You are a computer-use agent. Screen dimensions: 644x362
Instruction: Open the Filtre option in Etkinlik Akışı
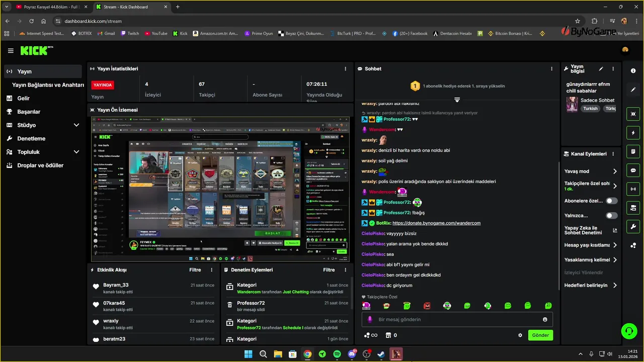coord(195,270)
